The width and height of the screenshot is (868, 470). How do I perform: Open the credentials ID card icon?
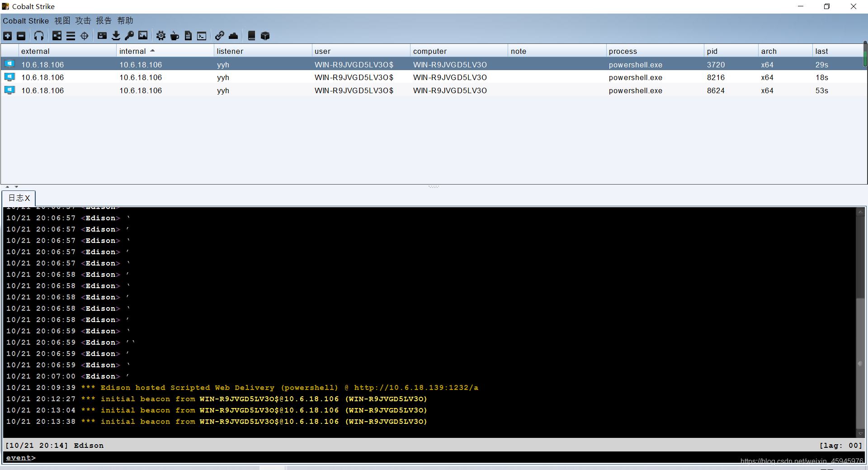click(102, 36)
